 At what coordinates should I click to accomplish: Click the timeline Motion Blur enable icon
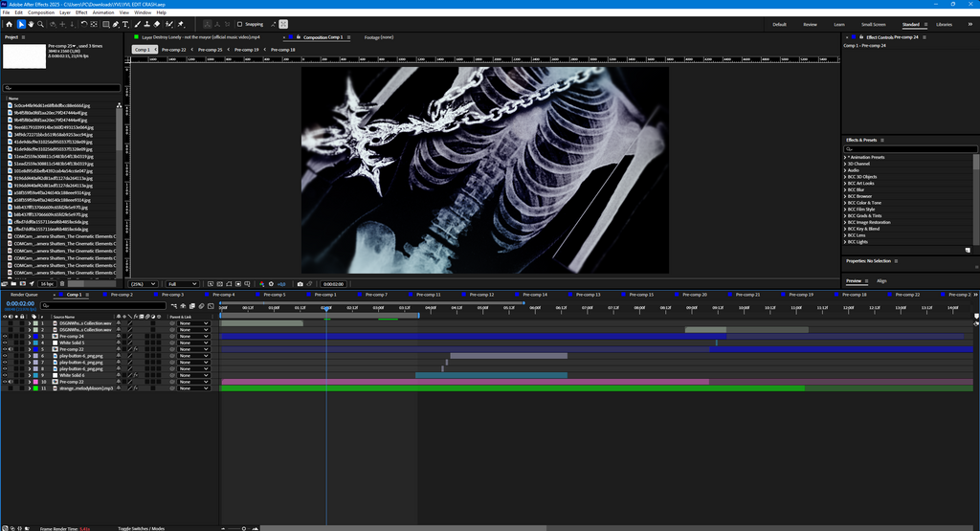(201, 306)
